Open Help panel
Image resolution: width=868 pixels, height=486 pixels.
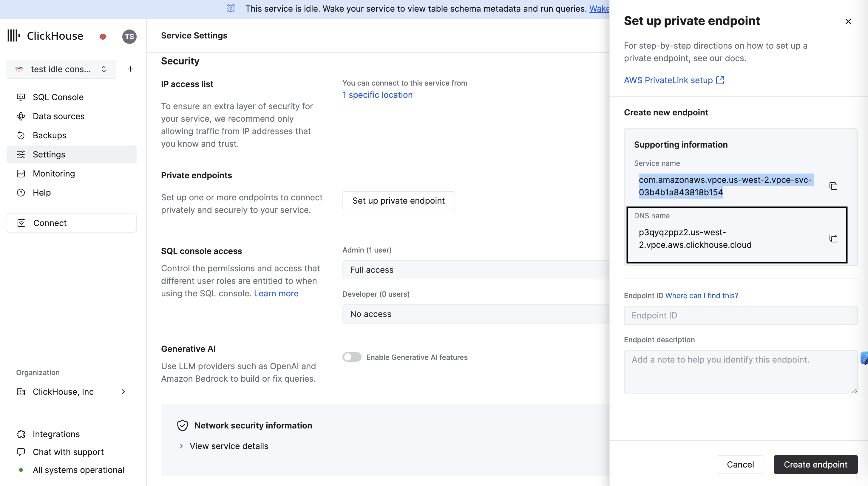[42, 192]
